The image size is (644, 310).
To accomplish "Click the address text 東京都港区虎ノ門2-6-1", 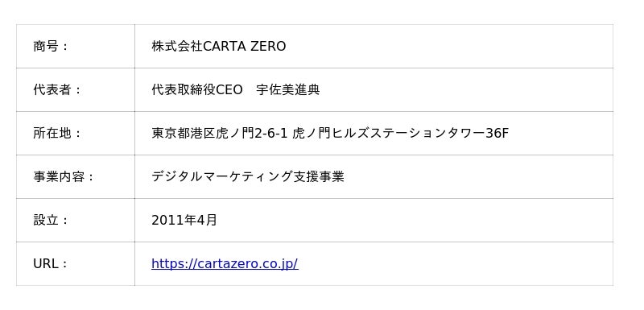I will [x=220, y=134].
